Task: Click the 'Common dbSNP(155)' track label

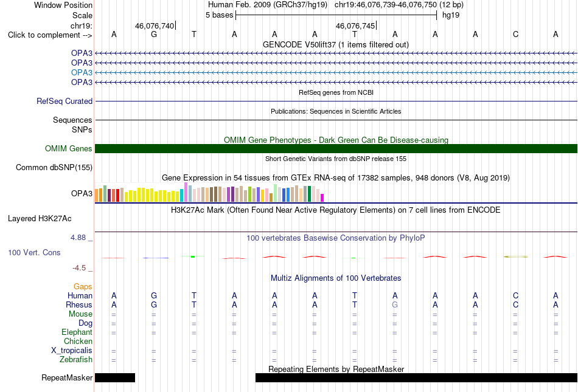Action: pyautogui.click(x=54, y=168)
